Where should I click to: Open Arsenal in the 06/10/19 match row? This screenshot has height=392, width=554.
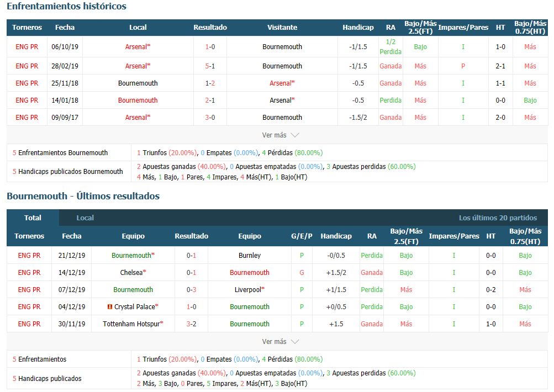click(138, 46)
